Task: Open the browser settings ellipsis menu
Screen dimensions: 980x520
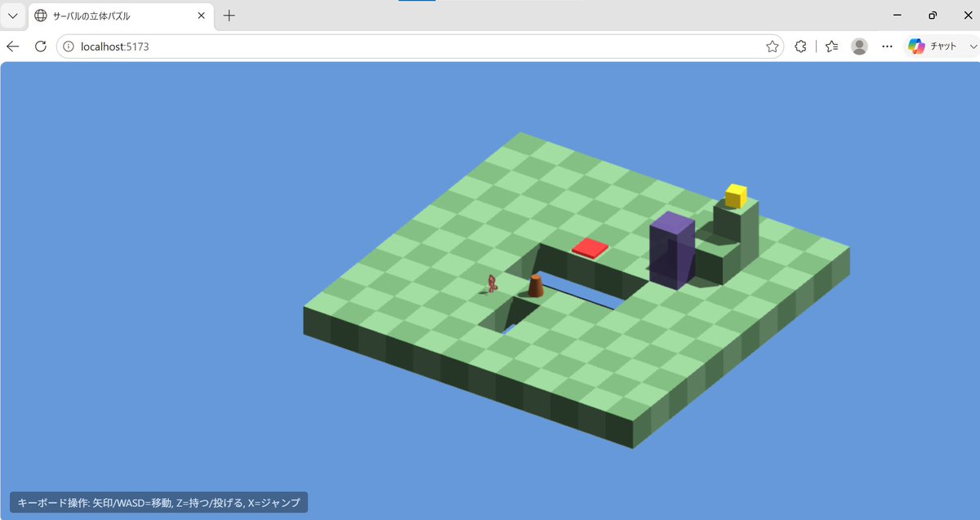Action: coord(887,47)
